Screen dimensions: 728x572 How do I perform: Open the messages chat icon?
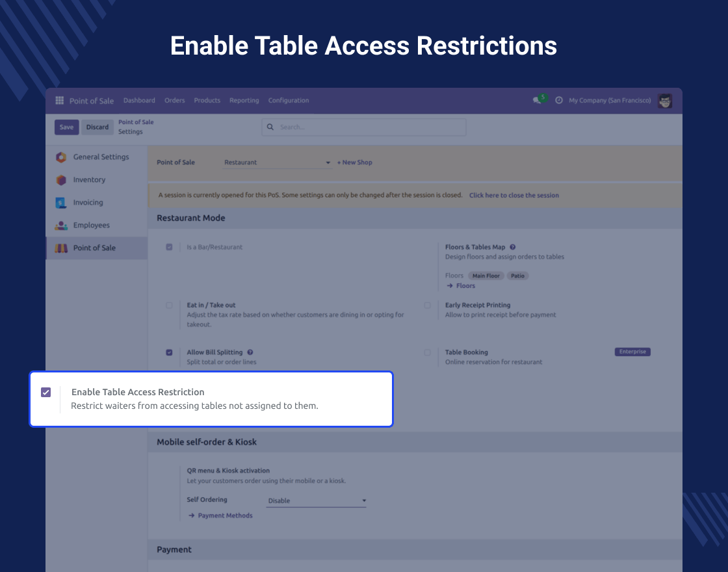[x=538, y=100]
